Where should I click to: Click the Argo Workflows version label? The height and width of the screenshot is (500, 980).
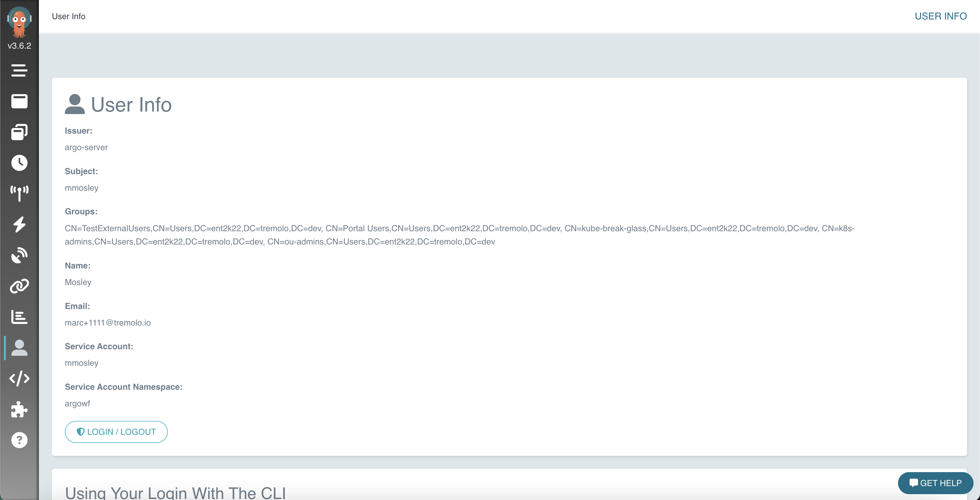[x=19, y=45]
